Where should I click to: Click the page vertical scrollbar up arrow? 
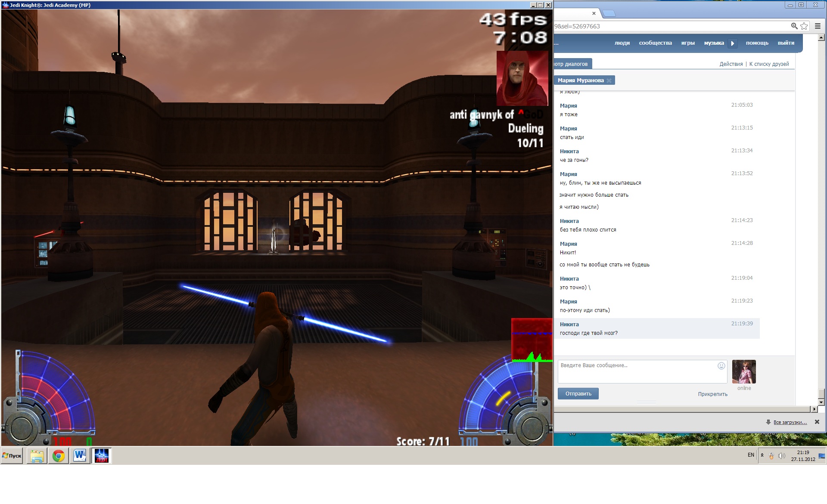[x=821, y=38]
